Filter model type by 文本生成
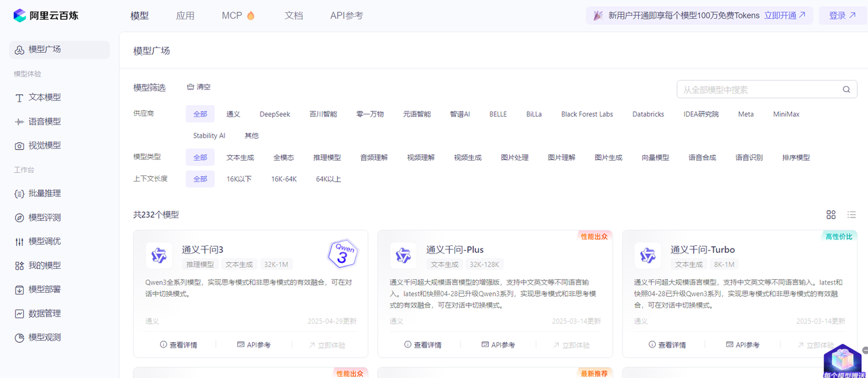The width and height of the screenshot is (868, 378). tap(240, 157)
